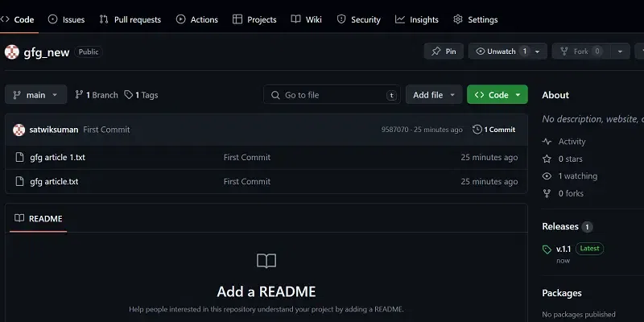View the Insights tab
This screenshot has width=644, height=322.
[x=416, y=19]
